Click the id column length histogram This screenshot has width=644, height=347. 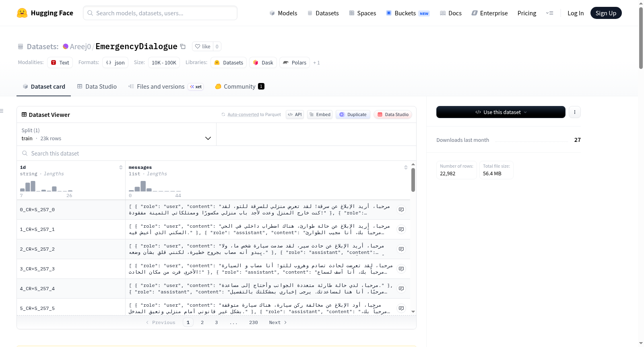click(x=46, y=186)
